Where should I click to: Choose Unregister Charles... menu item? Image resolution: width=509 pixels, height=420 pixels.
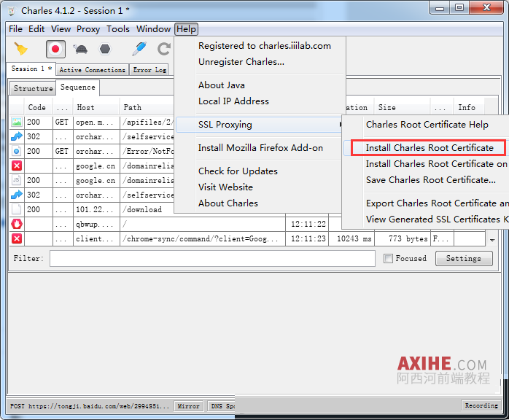click(x=241, y=62)
